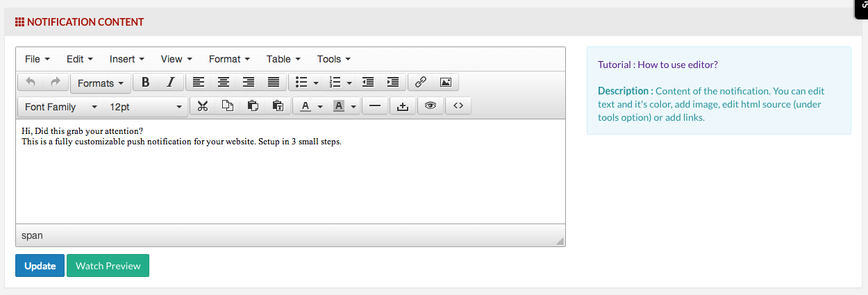Open the Font Family dropdown

click(60, 107)
